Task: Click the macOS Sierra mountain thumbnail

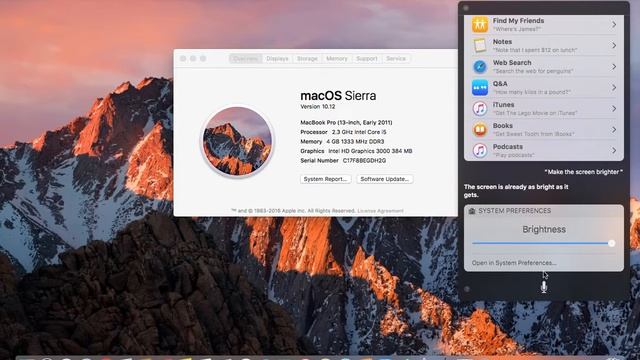Action: pyautogui.click(x=237, y=141)
